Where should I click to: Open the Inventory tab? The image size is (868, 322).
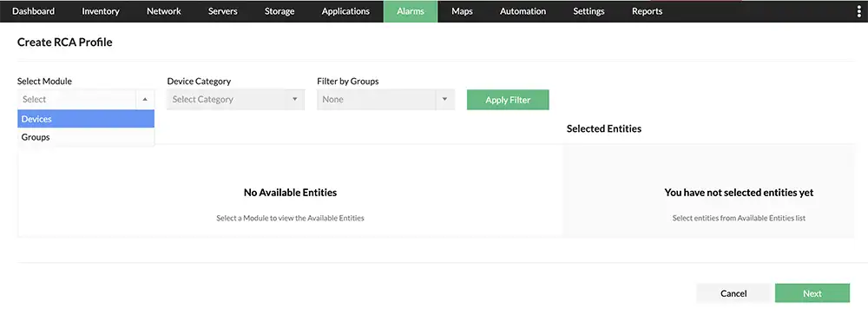coord(101,11)
